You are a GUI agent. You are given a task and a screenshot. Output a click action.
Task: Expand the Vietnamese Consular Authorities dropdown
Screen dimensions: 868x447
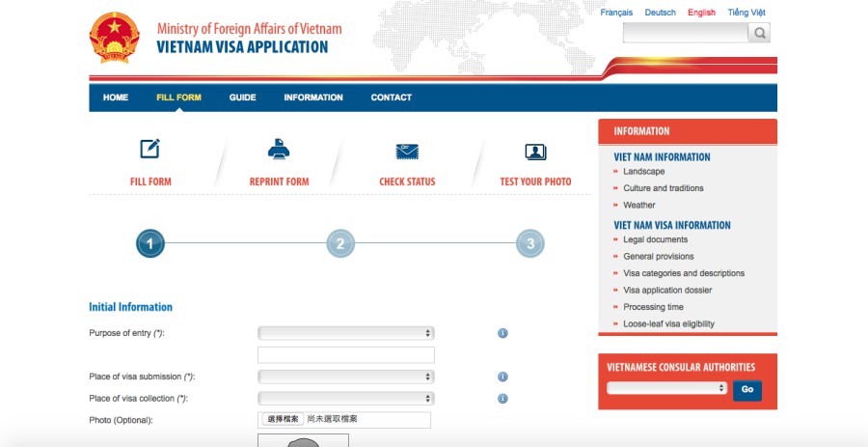[666, 388]
